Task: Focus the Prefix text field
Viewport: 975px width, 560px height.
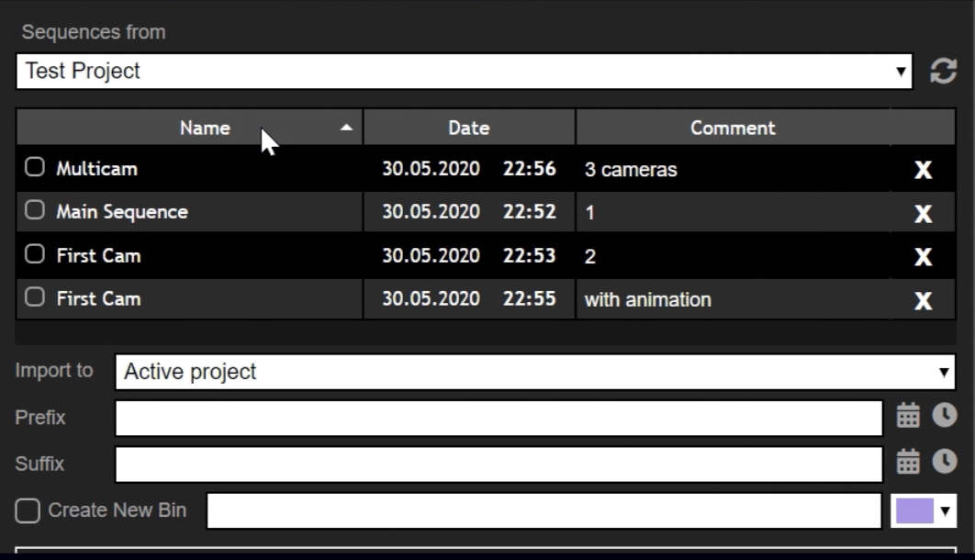Action: pyautogui.click(x=499, y=418)
